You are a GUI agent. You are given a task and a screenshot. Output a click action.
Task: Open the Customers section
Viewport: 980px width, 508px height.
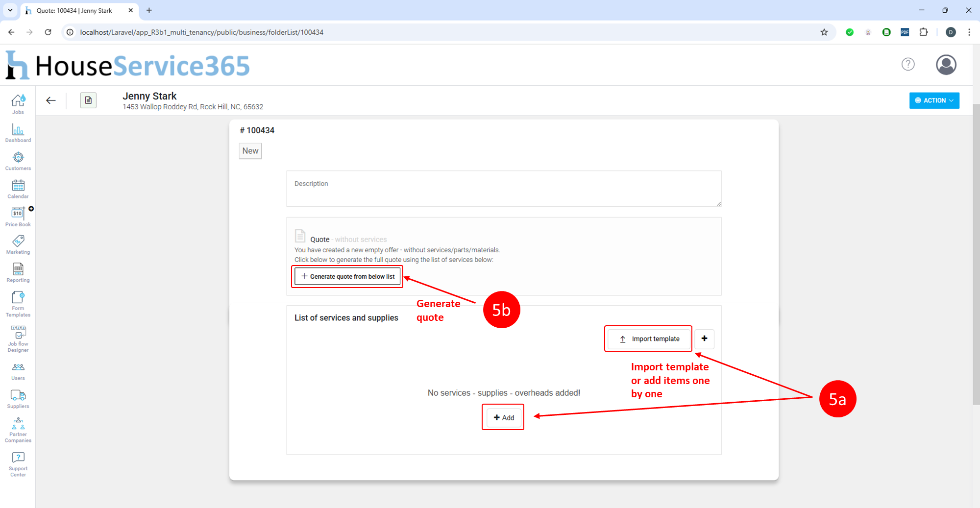pyautogui.click(x=18, y=161)
